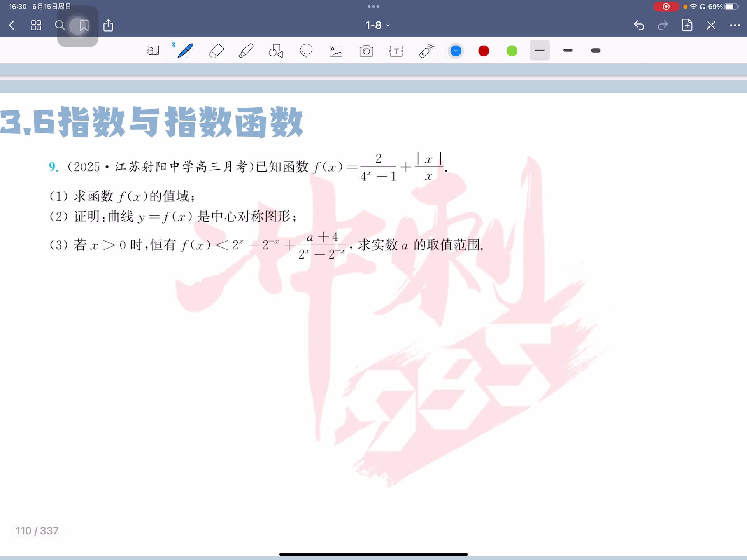Toggle bookmark for this page
This screenshot has width=747, height=560.
[x=84, y=26]
